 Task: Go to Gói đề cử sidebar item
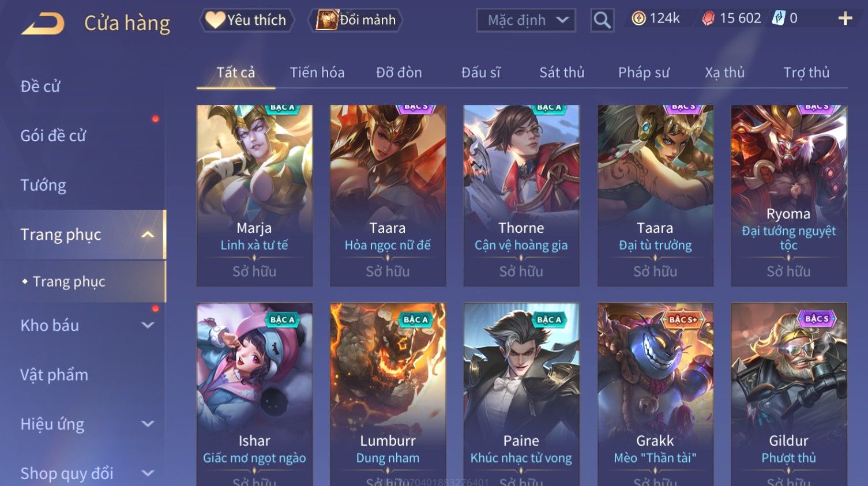pos(53,135)
